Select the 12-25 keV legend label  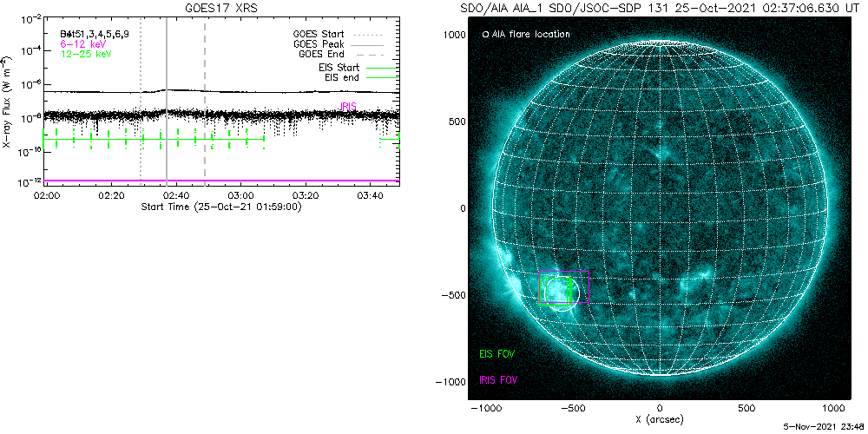pos(86,52)
